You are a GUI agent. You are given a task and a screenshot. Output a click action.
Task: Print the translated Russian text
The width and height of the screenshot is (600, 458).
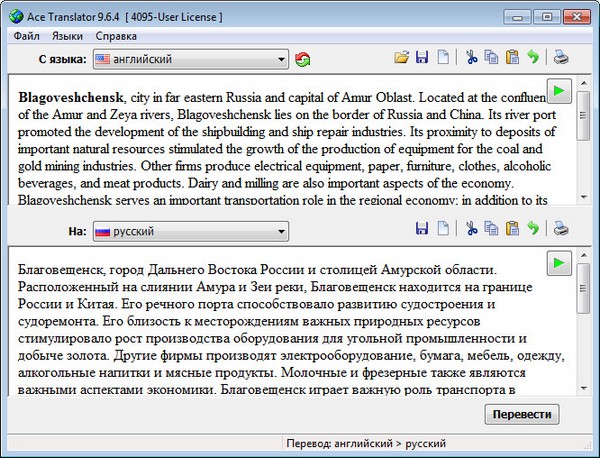point(562,231)
